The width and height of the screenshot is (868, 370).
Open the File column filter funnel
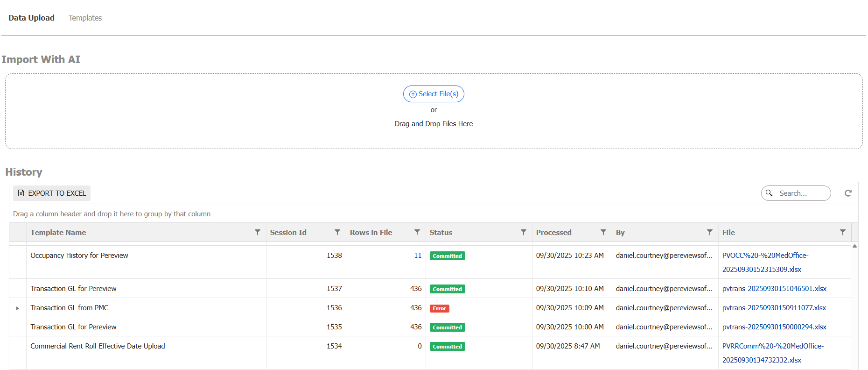pos(842,232)
